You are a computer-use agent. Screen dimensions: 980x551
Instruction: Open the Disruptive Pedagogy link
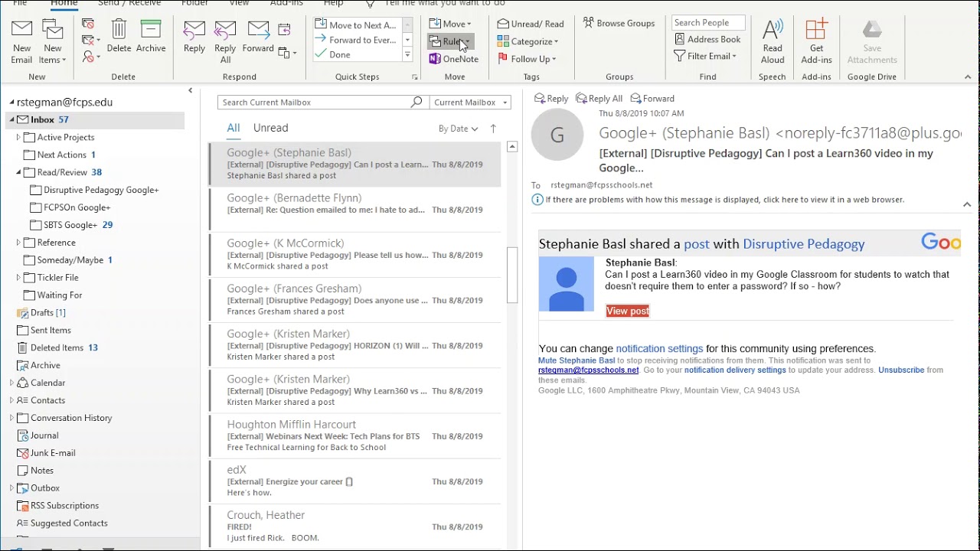[x=803, y=244]
